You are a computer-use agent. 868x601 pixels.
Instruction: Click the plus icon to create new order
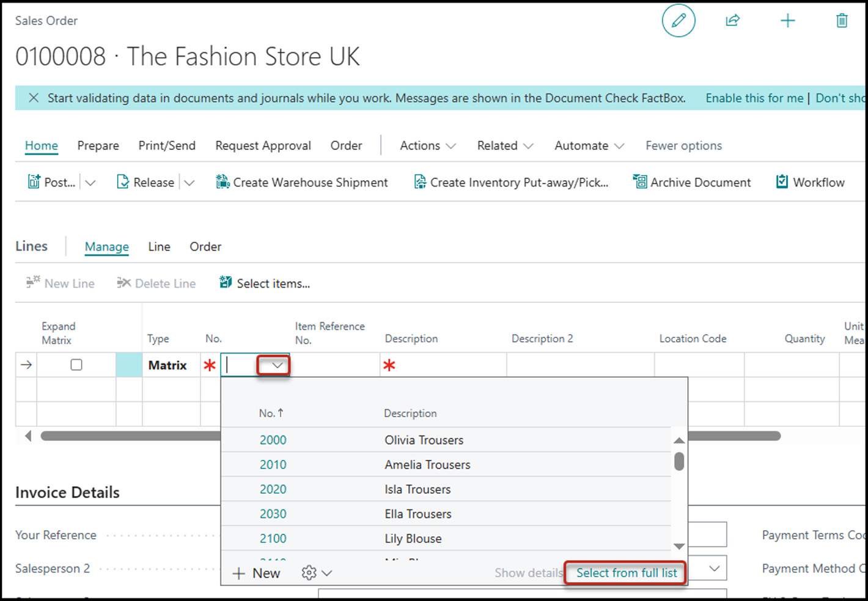[x=787, y=21]
